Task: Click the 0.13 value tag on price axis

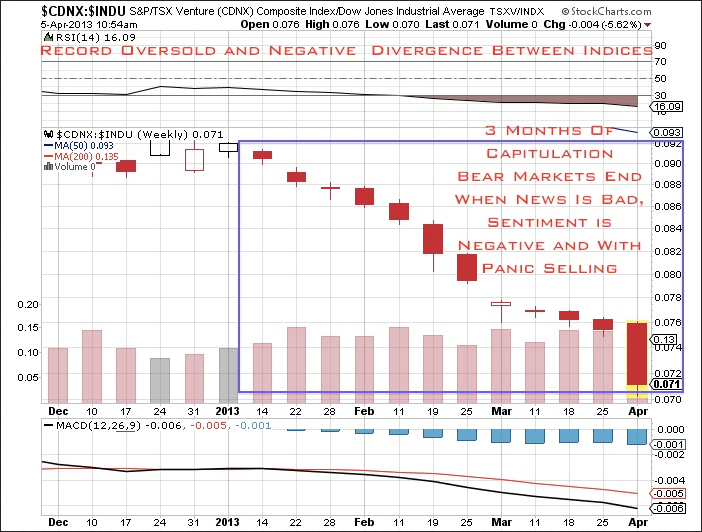Action: point(664,339)
